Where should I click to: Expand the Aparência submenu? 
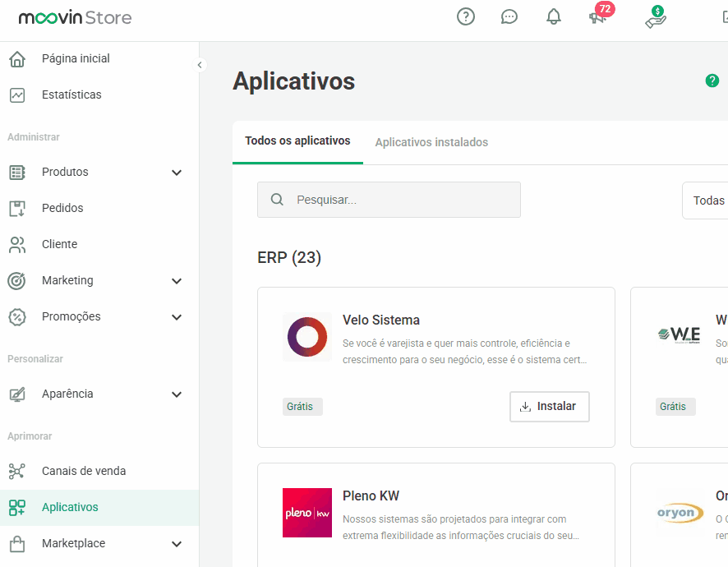[176, 394]
